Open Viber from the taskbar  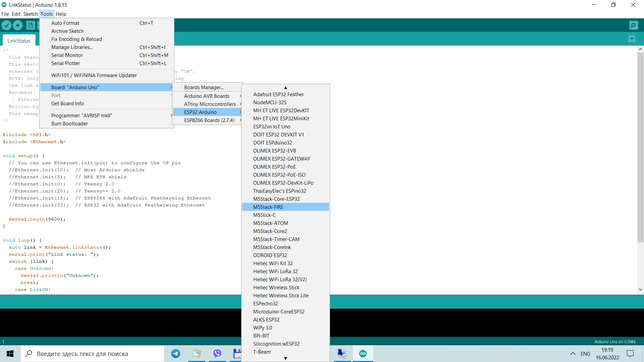217,354
